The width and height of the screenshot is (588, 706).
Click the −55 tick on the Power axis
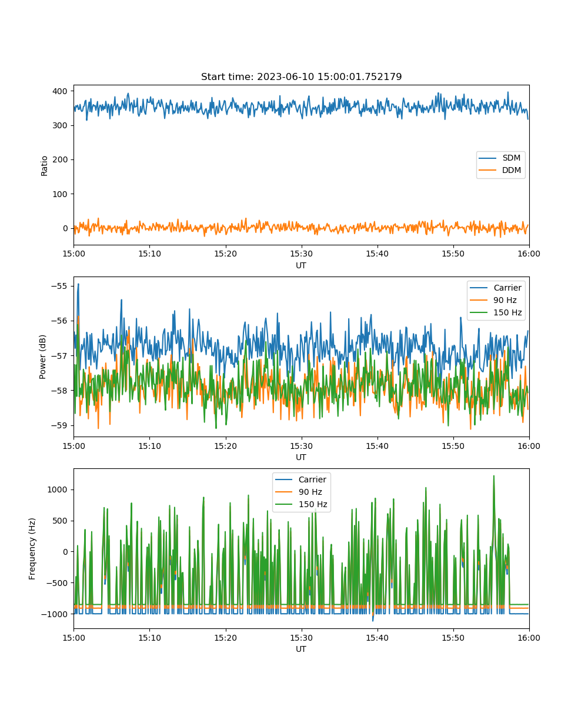click(59, 286)
